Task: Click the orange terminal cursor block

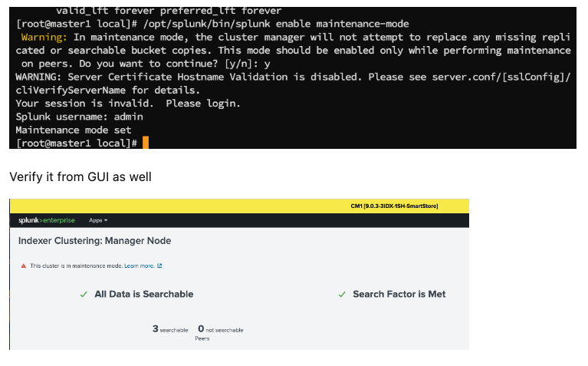Action: click(146, 143)
